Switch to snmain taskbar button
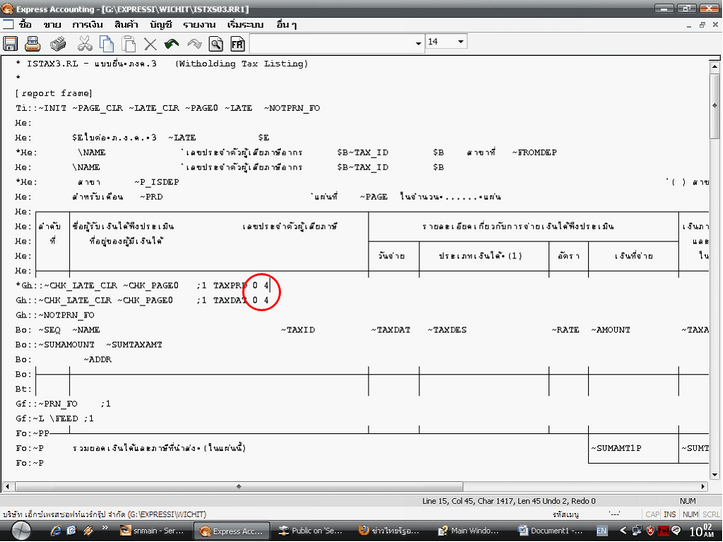Viewport: 723px width, 542px height. point(155,530)
